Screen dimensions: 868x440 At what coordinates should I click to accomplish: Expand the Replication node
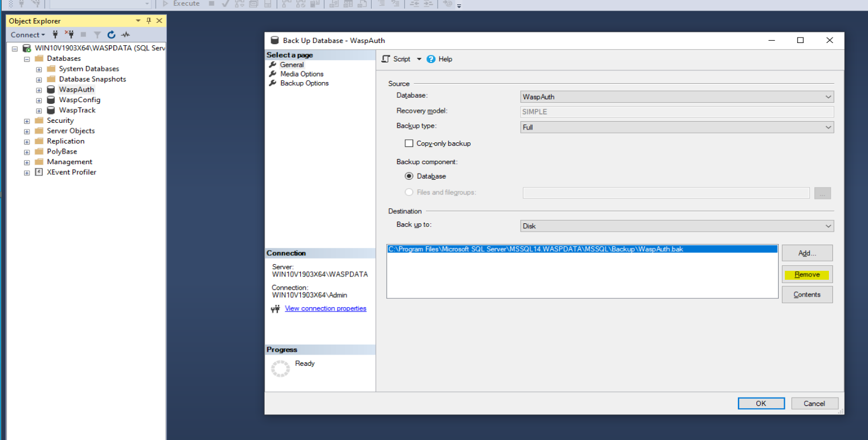[x=27, y=142]
